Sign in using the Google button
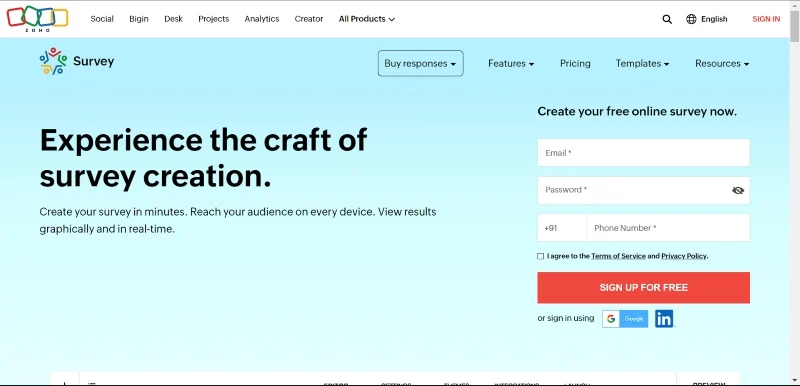 (625, 319)
